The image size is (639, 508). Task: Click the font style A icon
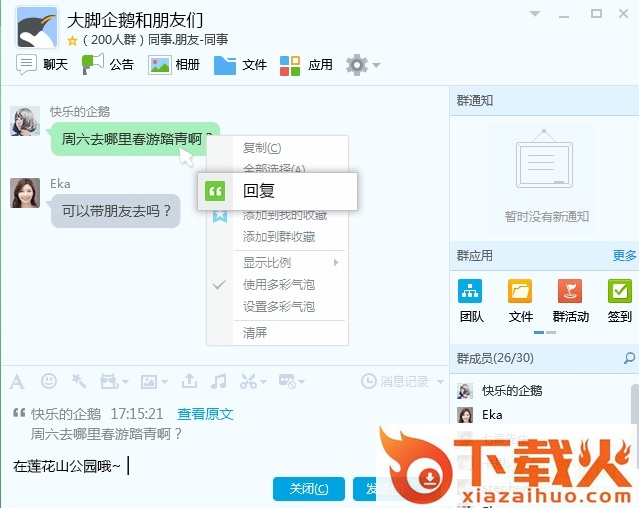tap(17, 381)
